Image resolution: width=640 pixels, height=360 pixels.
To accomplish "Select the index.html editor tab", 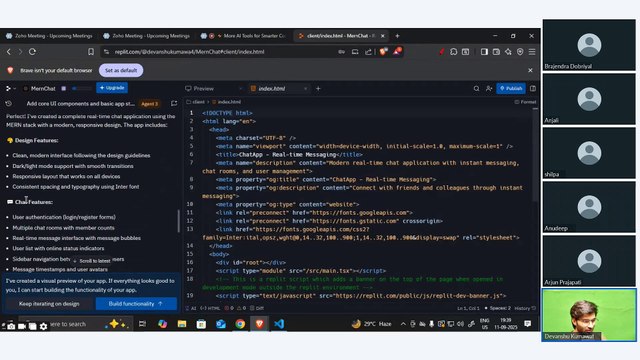I will click(x=271, y=89).
